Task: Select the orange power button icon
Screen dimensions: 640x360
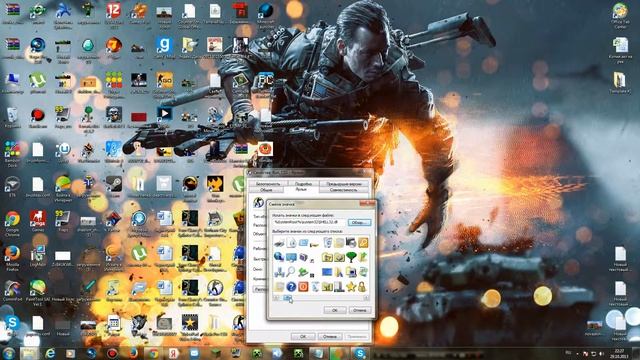Action: (303, 287)
